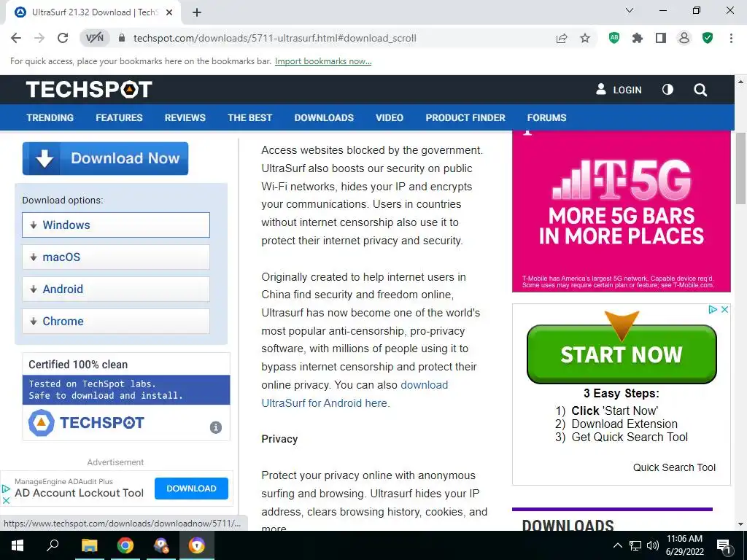Click the network tray icon
This screenshot has width=747, height=560.
pyautogui.click(x=635, y=545)
